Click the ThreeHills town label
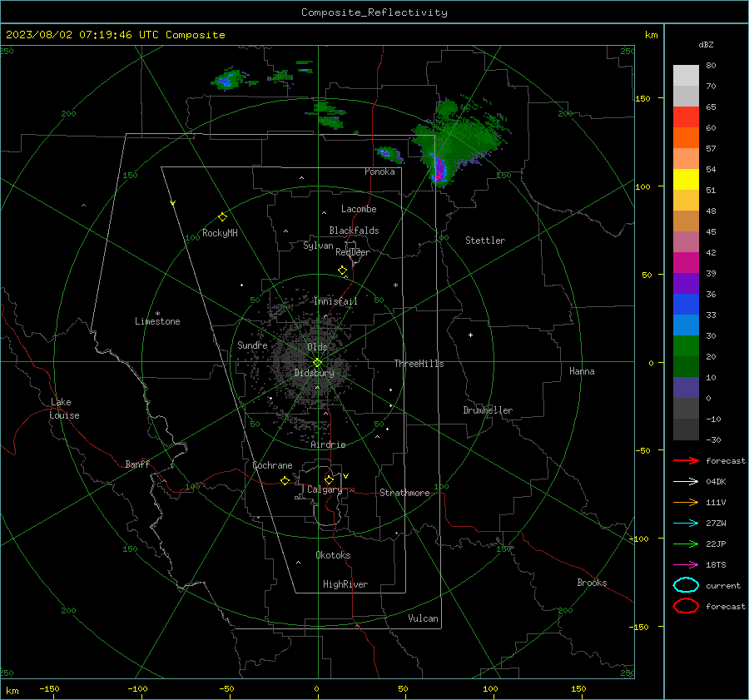The width and height of the screenshot is (749, 700). (x=419, y=364)
